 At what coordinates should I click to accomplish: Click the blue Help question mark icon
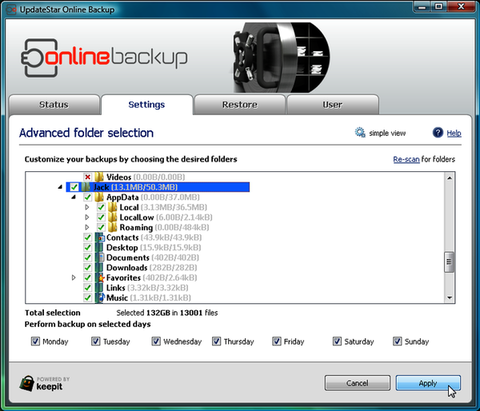(438, 133)
